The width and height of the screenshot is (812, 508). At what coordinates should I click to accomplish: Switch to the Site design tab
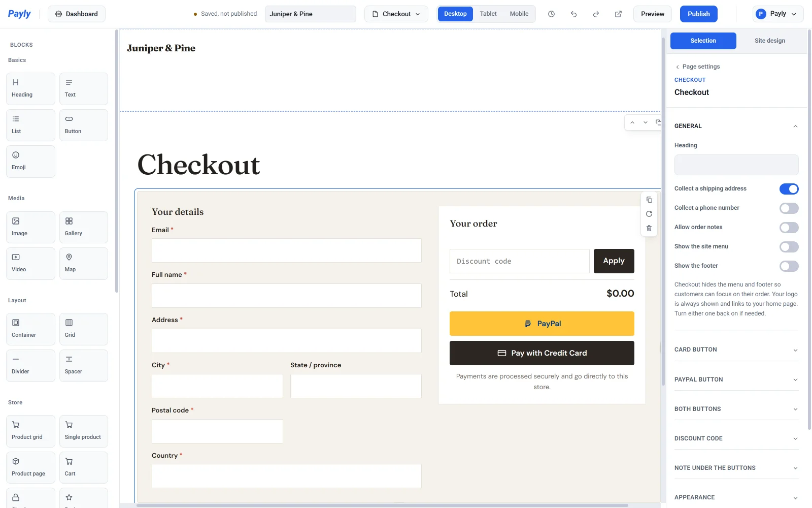tap(770, 41)
